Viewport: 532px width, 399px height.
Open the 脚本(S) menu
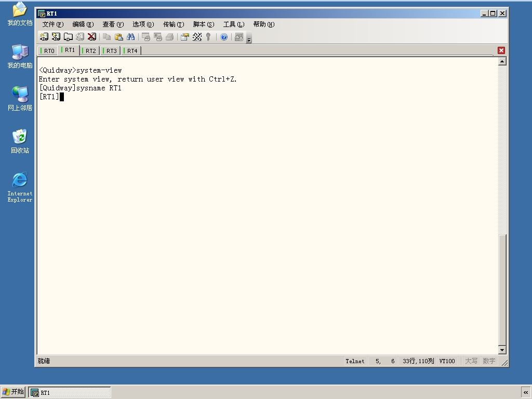(204, 24)
